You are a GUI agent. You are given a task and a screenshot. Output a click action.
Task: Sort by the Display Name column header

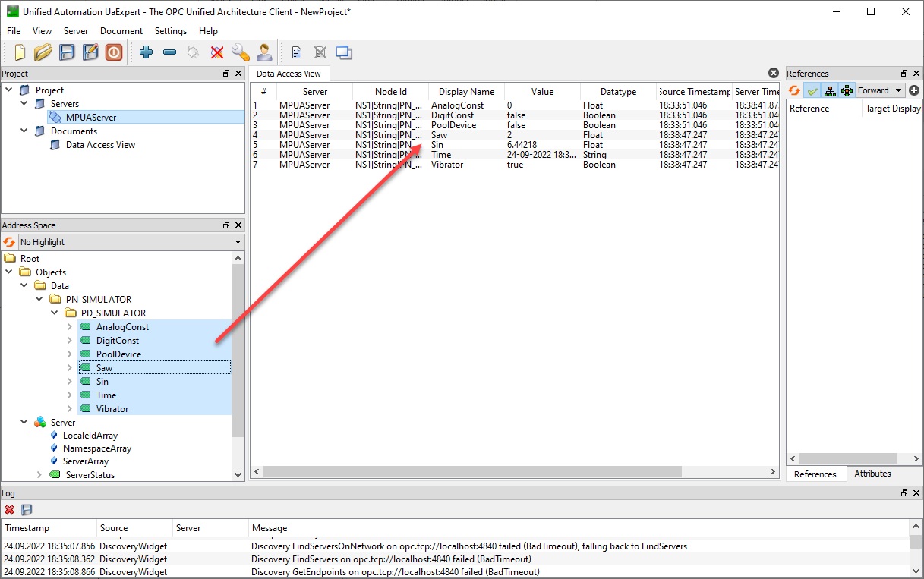pyautogui.click(x=466, y=92)
